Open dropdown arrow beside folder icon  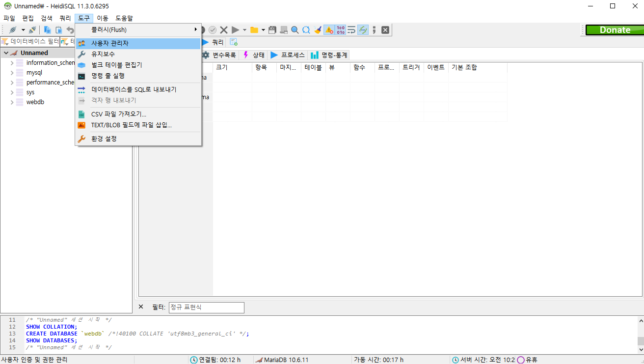263,30
